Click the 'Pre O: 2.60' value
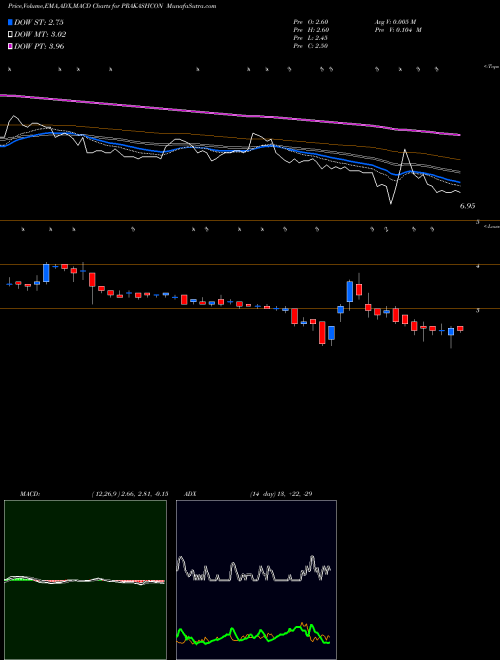The height and width of the screenshot is (660, 500). 311,22
